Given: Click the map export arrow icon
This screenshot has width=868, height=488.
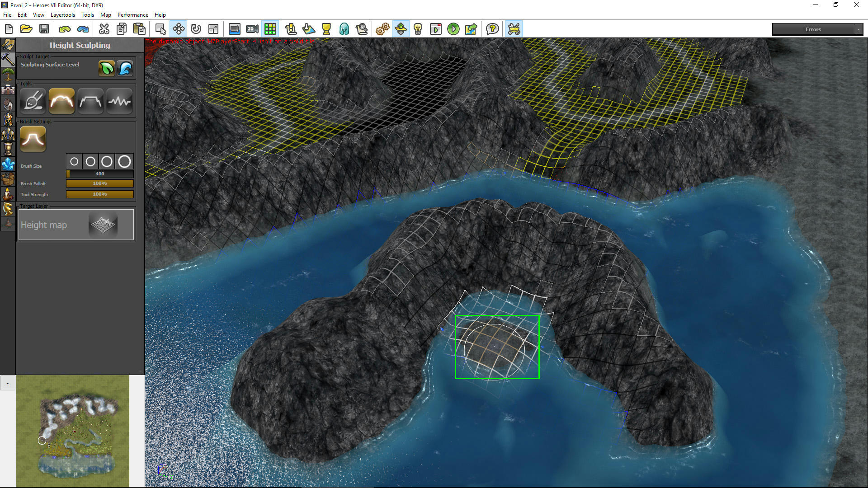Looking at the screenshot, I should coord(471,29).
